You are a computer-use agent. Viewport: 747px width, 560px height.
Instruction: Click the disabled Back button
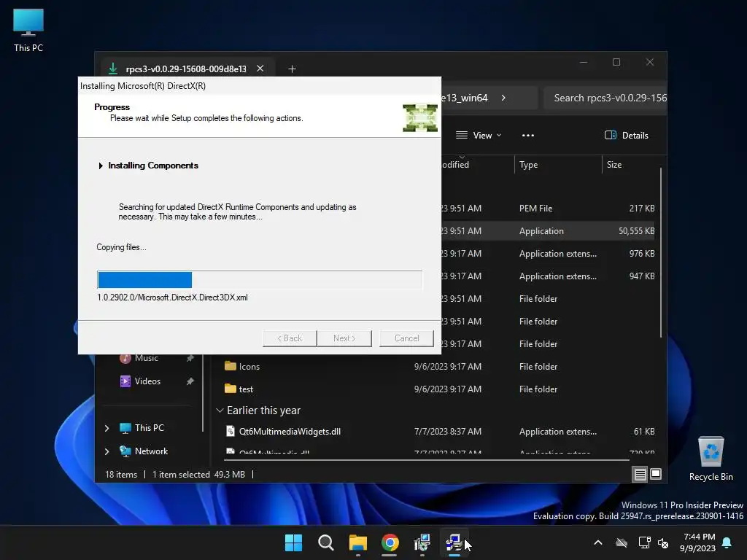coord(290,338)
